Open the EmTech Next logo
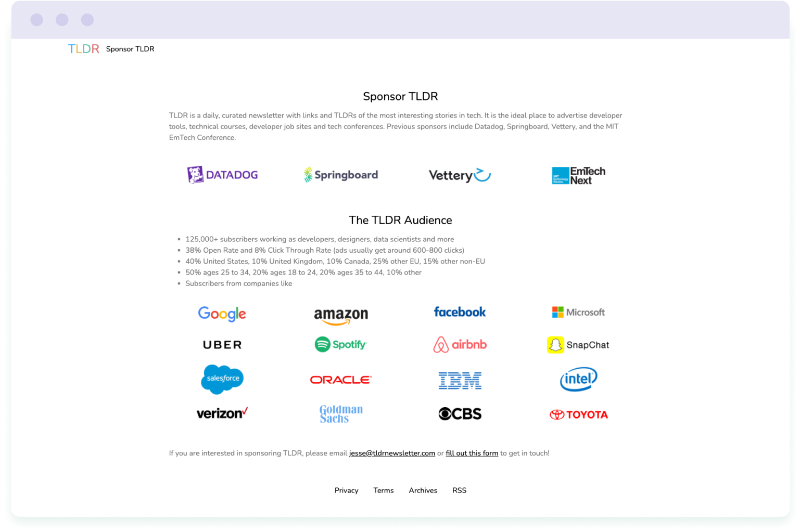800x532 pixels. 578,175
